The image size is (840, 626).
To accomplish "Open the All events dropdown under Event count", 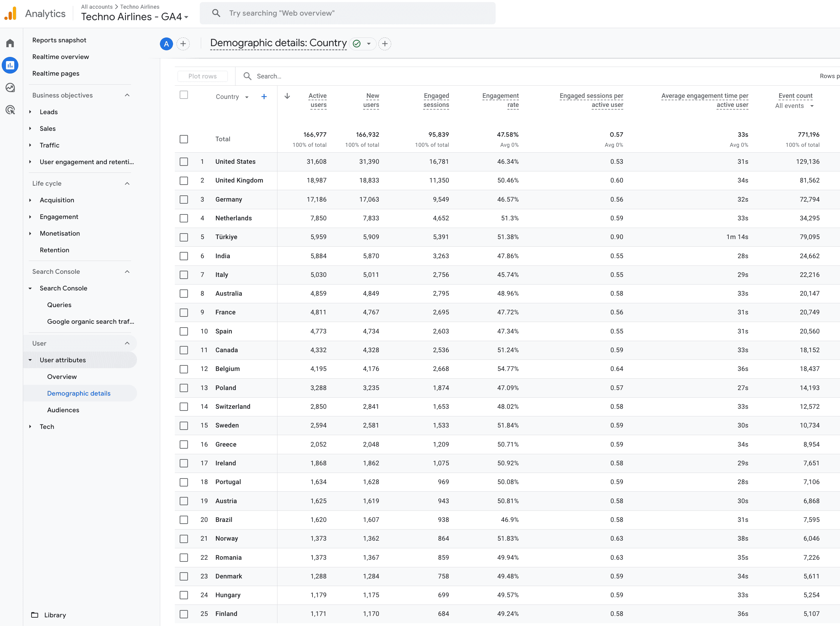I will [x=794, y=106].
